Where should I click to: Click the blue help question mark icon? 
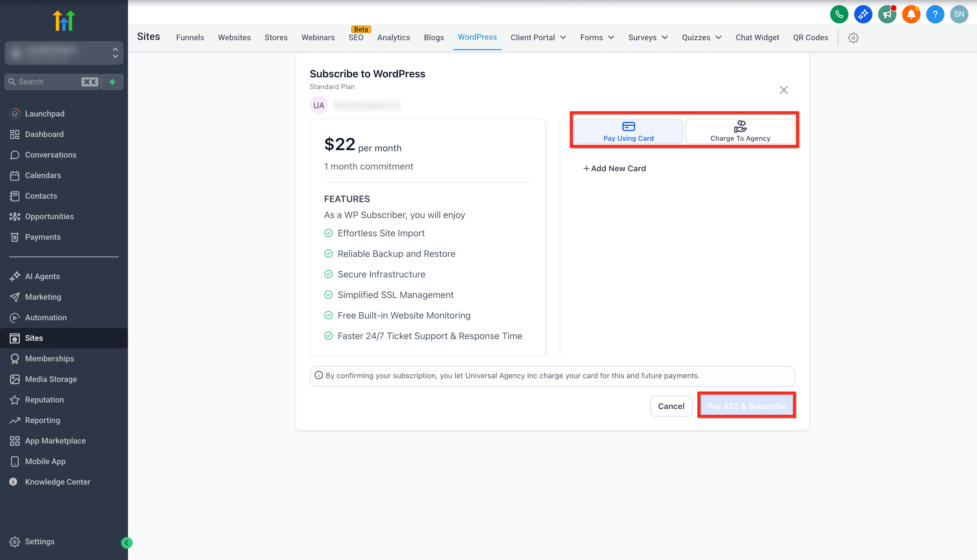coord(935,14)
